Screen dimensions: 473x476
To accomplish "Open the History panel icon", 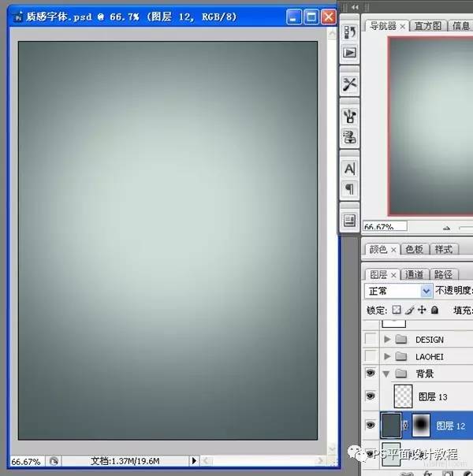I will (x=349, y=32).
